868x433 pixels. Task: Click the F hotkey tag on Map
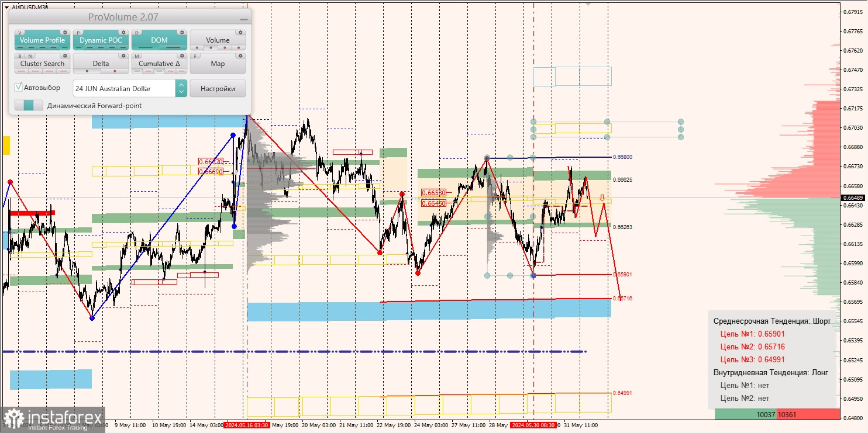pyautogui.click(x=195, y=56)
